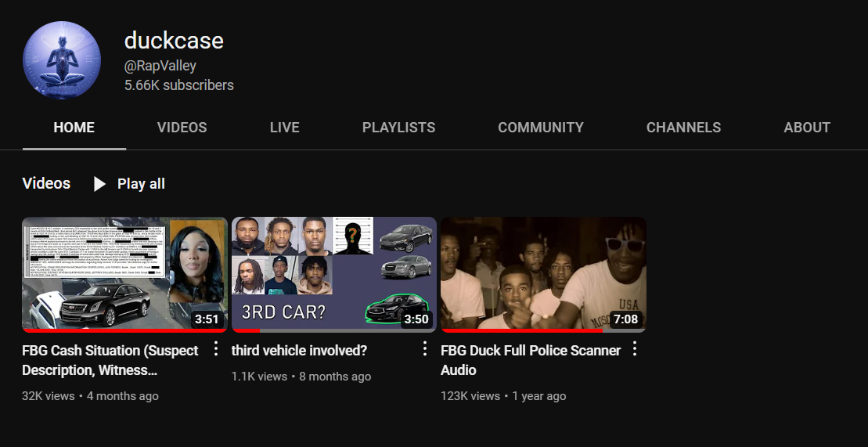The width and height of the screenshot is (868, 447).
Task: Click the 32K views • 4 months ago text
Action: (90, 396)
